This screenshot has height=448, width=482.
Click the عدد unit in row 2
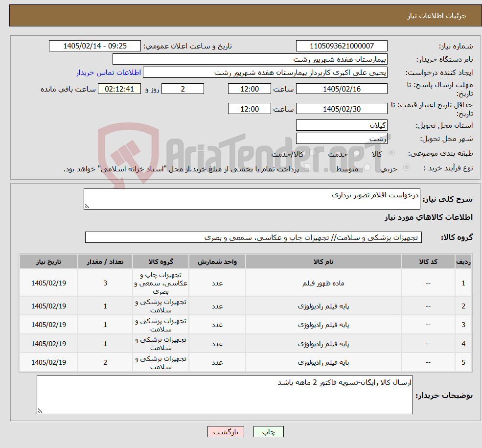pyautogui.click(x=217, y=306)
